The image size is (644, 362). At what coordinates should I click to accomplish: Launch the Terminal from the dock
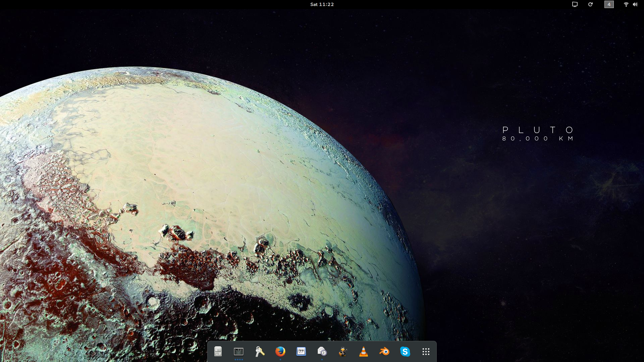(x=238, y=351)
